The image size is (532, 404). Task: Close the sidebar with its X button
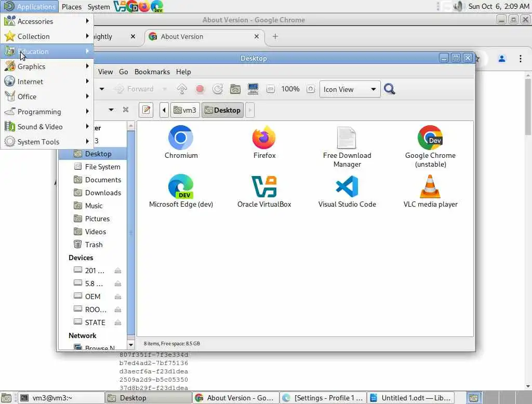[x=126, y=110]
